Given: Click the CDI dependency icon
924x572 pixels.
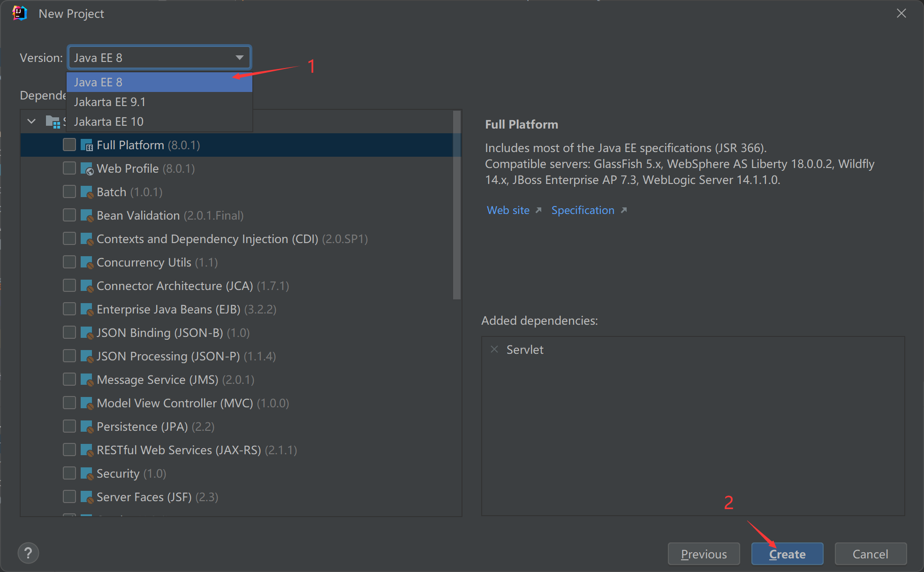Looking at the screenshot, I should [x=87, y=239].
